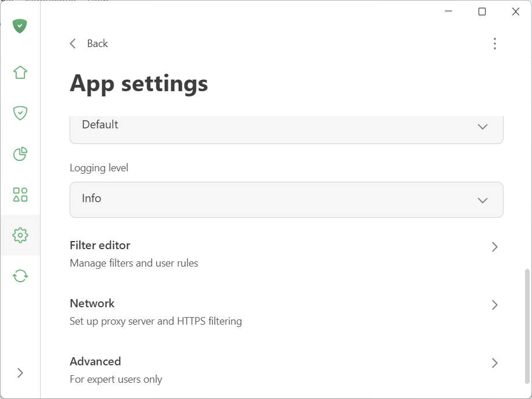Click the Manage filters and user rules text
This screenshot has height=399, width=532.
pyautogui.click(x=133, y=263)
